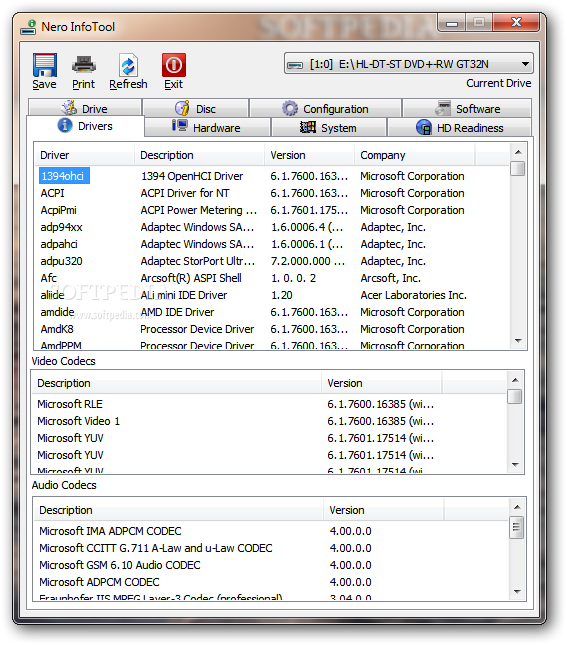Click Video Codecs Version column header
567x645 pixels.
point(382,383)
